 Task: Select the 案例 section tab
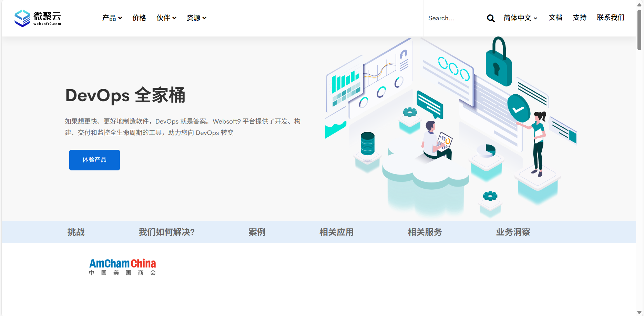coord(257,232)
